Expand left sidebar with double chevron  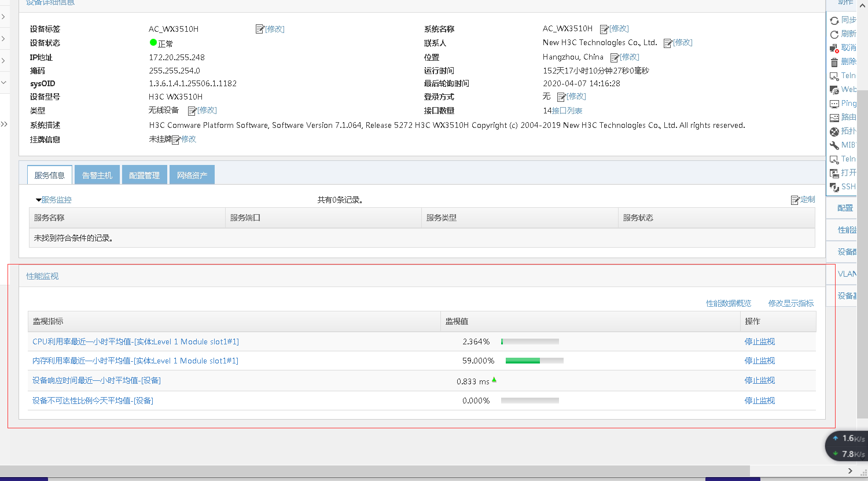pyautogui.click(x=4, y=124)
